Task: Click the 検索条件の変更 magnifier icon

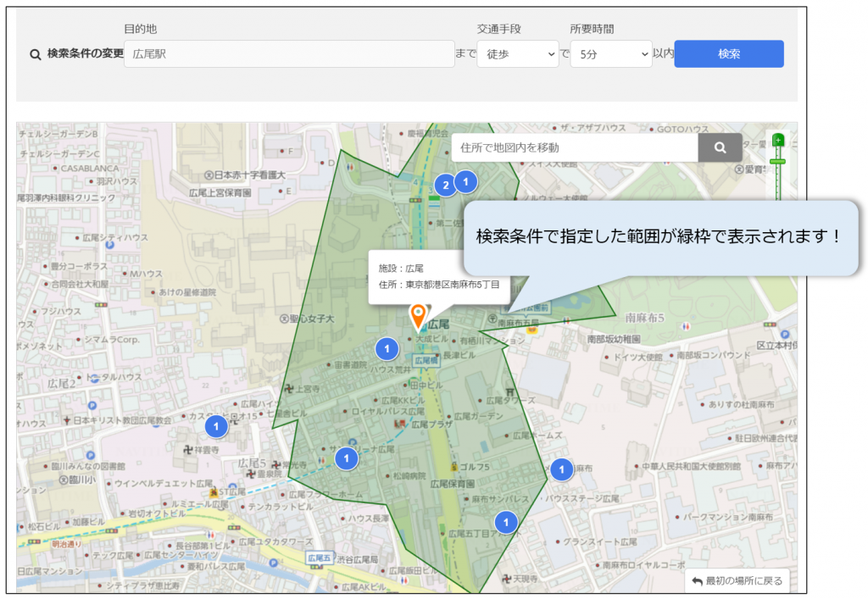Action: (36, 54)
